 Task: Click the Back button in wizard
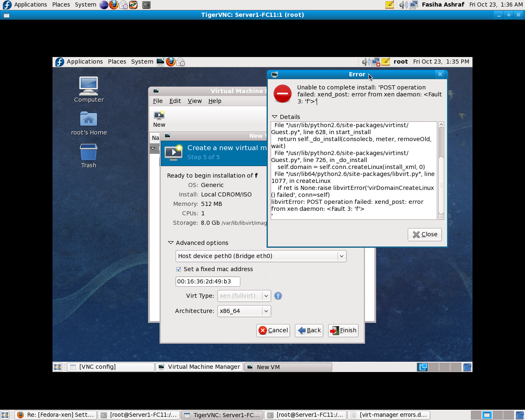pos(309,330)
